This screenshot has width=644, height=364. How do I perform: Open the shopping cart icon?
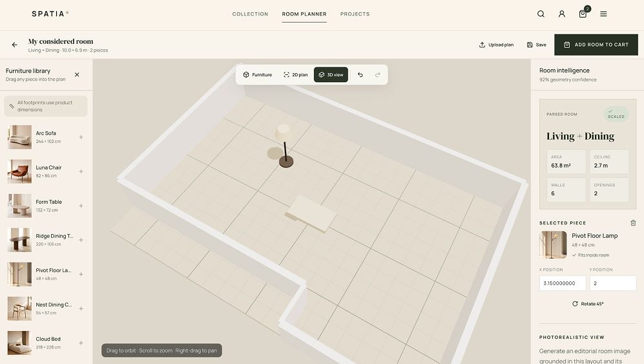click(583, 14)
